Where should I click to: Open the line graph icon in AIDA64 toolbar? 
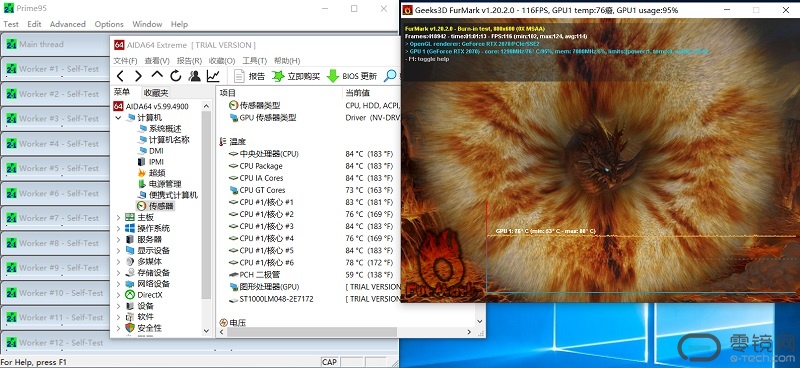point(213,76)
